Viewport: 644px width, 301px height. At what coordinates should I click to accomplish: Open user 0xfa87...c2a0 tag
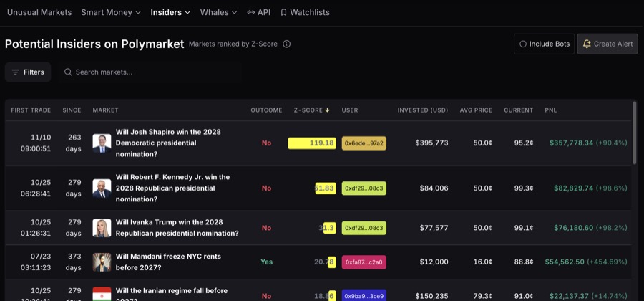click(364, 262)
